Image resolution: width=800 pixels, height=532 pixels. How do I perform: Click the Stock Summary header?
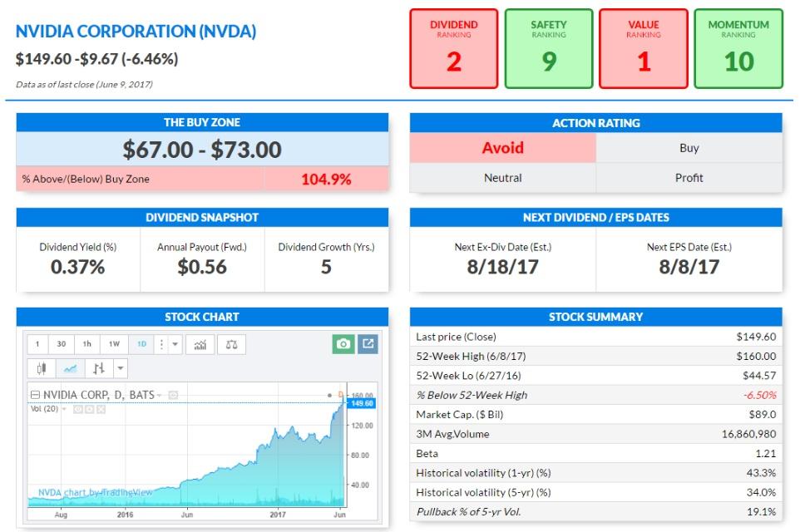click(596, 317)
